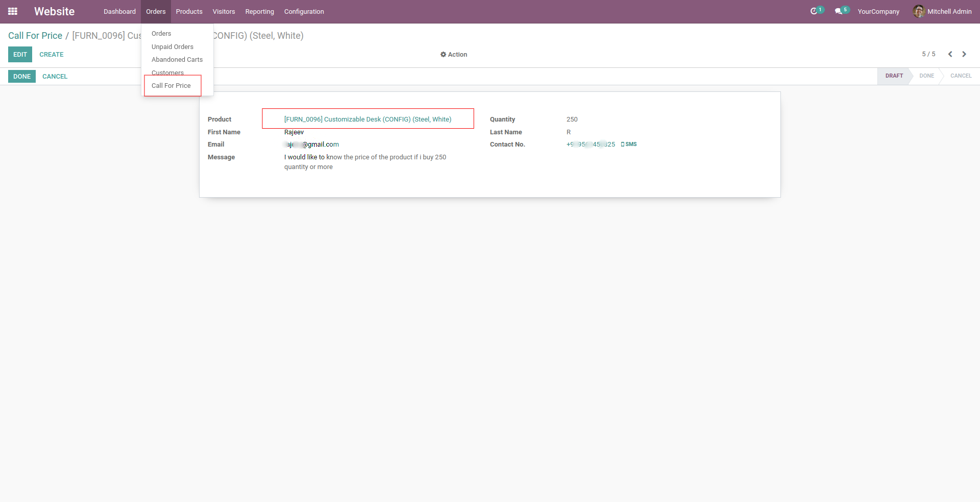Open Mitchell Admin user menu
The image size is (980, 502).
[942, 11]
